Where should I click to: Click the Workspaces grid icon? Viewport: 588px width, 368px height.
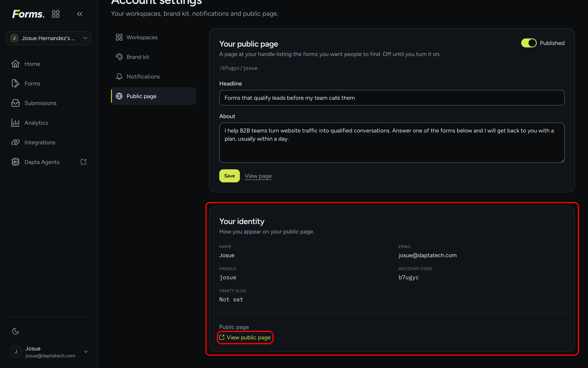point(119,37)
